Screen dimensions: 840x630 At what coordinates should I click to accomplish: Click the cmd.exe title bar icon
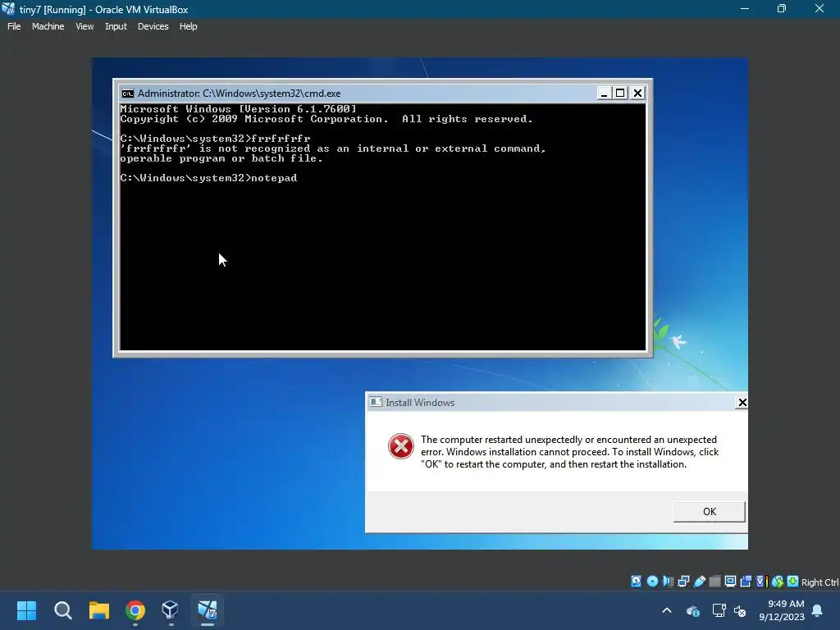coord(127,94)
